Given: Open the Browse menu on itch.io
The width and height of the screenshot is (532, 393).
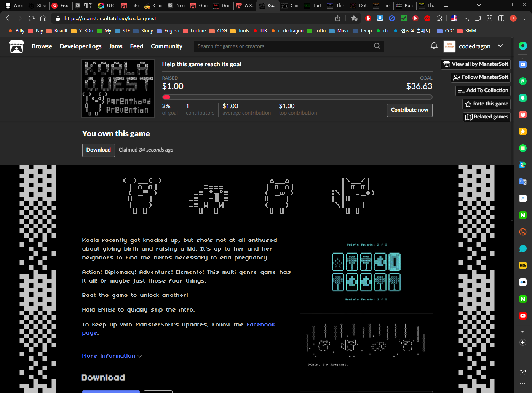Looking at the screenshot, I should 42,46.
